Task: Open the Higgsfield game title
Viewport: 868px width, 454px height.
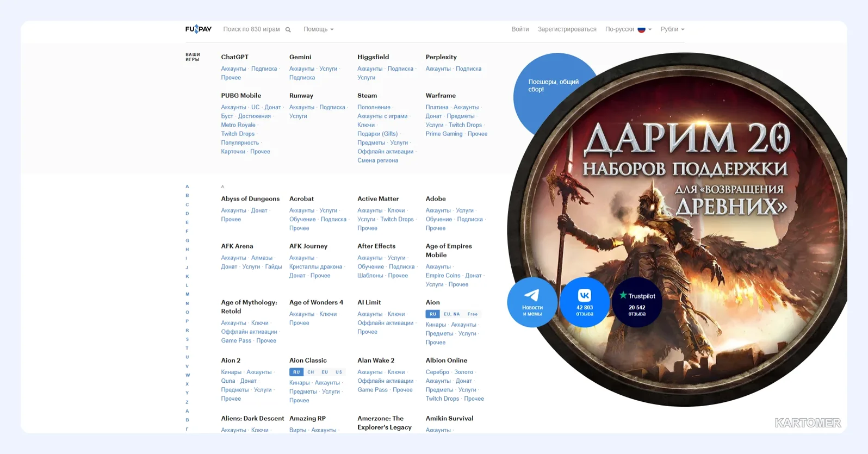Action: [x=373, y=57]
